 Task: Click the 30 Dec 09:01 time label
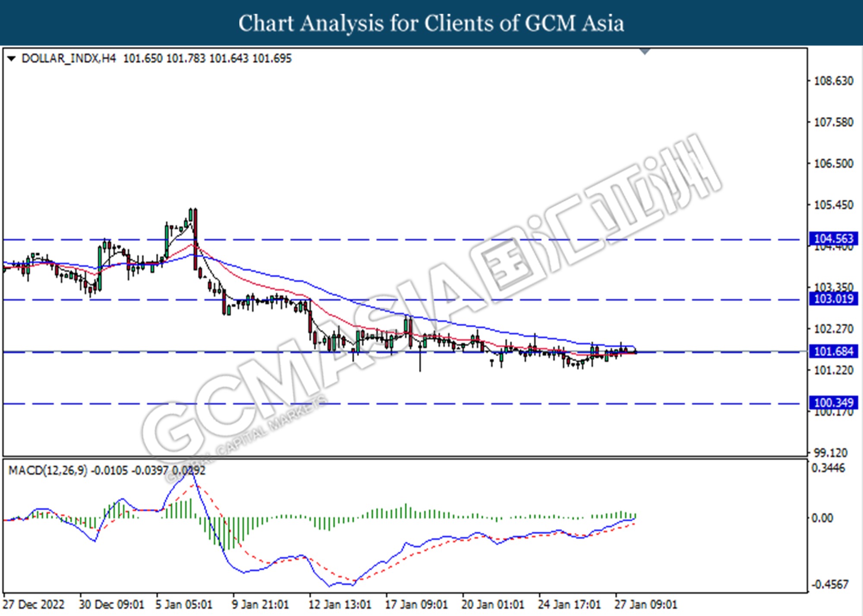coord(111,605)
